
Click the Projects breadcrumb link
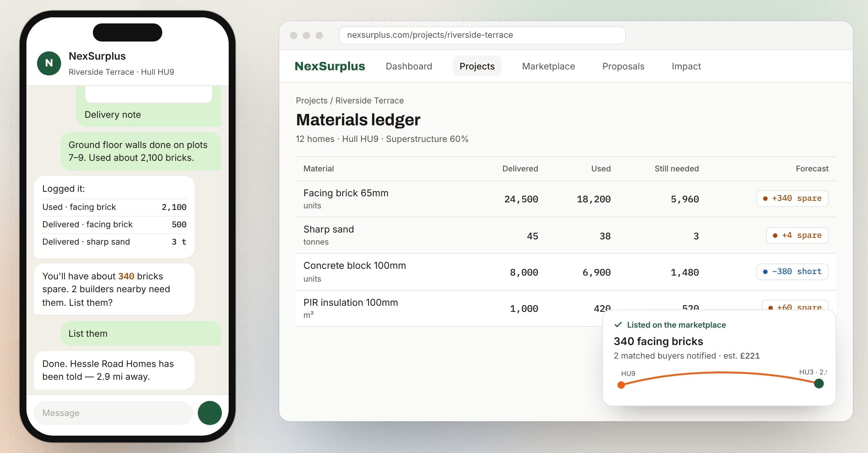[312, 100]
